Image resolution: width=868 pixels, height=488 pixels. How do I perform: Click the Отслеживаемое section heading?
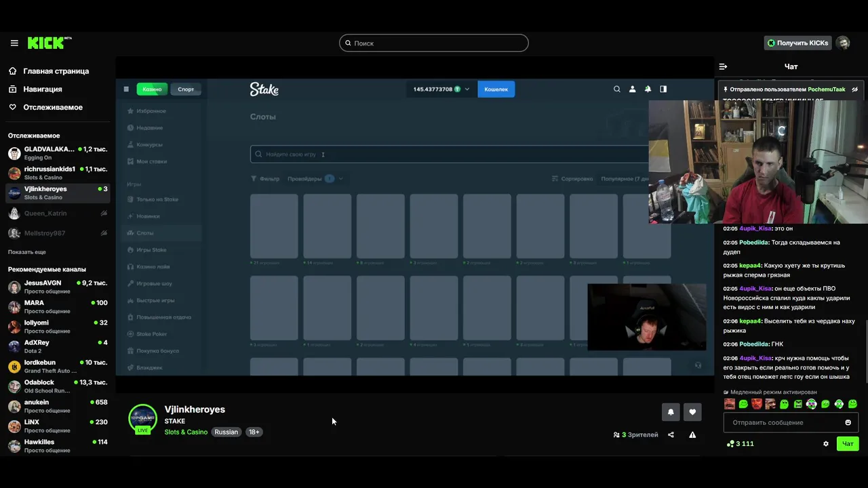pyautogui.click(x=34, y=136)
